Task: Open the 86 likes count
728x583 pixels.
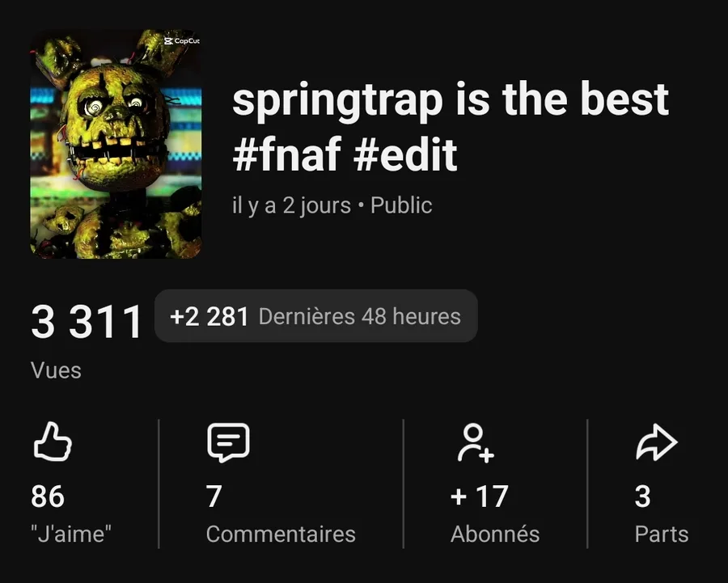Action: pos(48,496)
